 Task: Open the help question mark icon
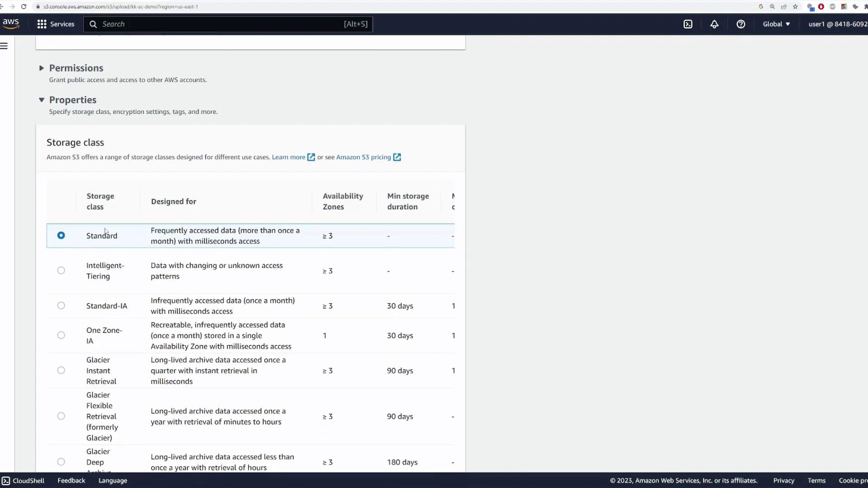pyautogui.click(x=741, y=24)
